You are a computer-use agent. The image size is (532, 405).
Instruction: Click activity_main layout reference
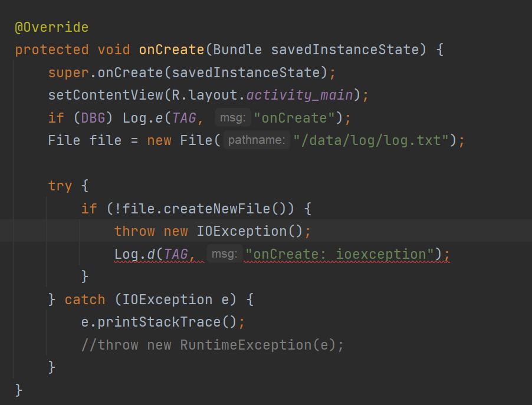300,96
